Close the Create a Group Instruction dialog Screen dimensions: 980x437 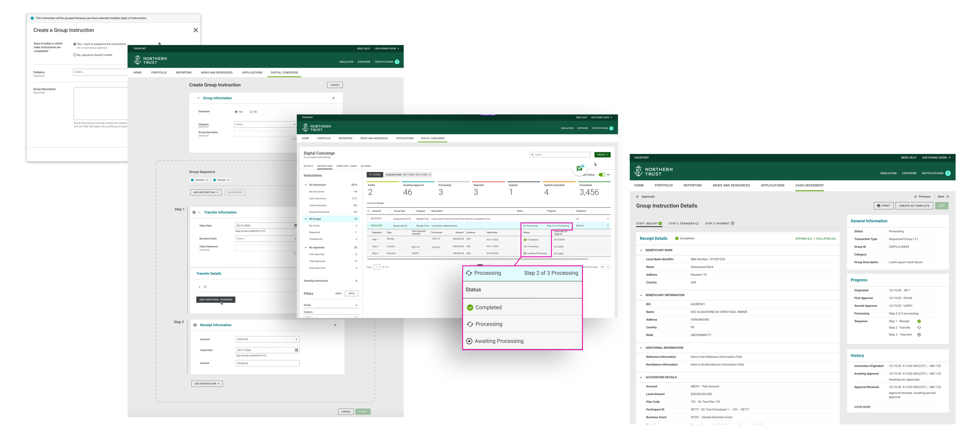(x=196, y=30)
